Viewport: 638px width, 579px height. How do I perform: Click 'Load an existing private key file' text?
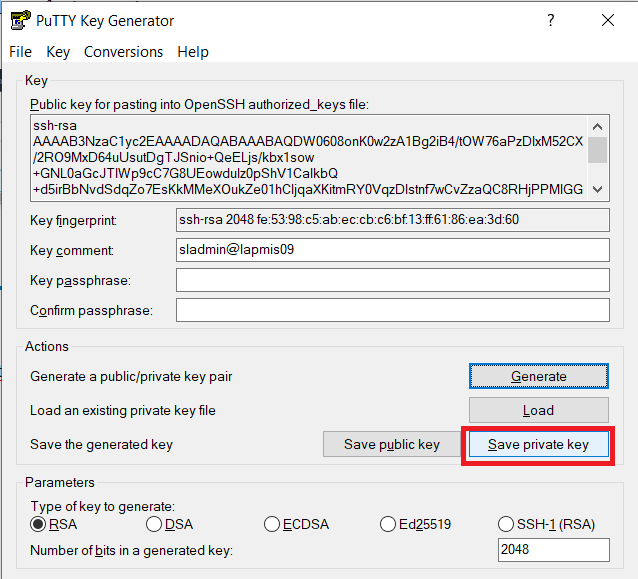pos(123,410)
